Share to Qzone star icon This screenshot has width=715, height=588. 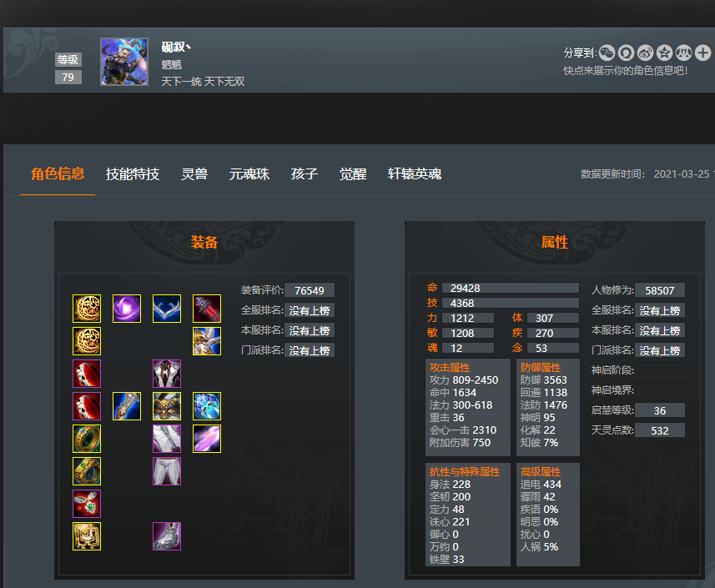664,53
